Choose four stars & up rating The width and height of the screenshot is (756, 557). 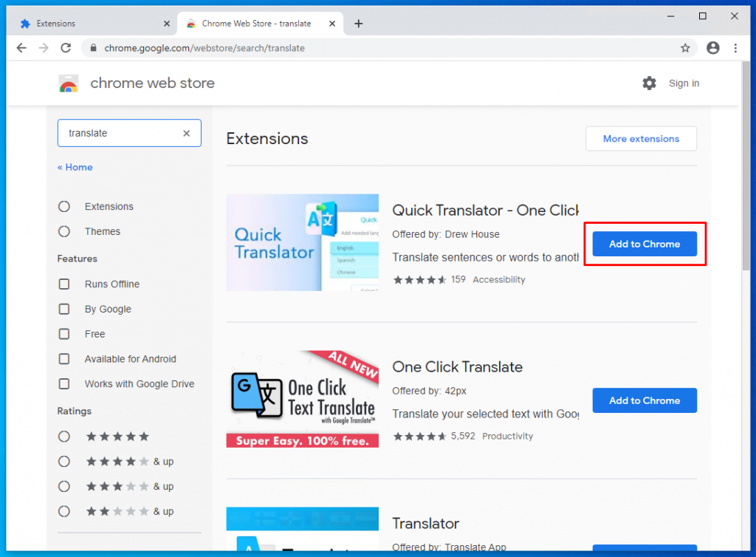(x=64, y=462)
